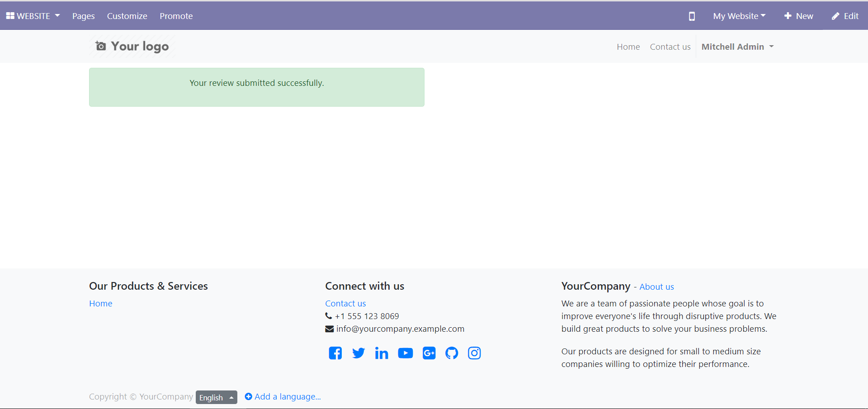The image size is (868, 409).
Task: Click the About us link
Action: tap(656, 287)
